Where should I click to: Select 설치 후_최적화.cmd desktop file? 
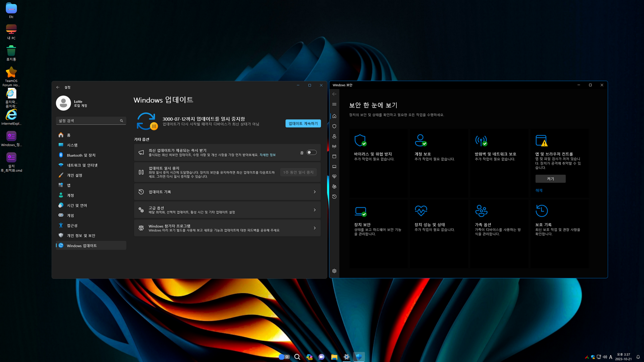pyautogui.click(x=11, y=162)
